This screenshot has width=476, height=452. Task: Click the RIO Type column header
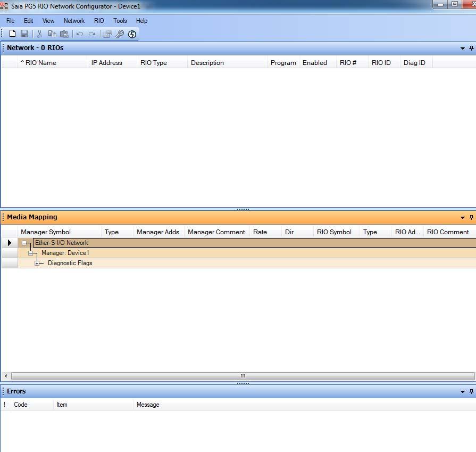pyautogui.click(x=162, y=63)
